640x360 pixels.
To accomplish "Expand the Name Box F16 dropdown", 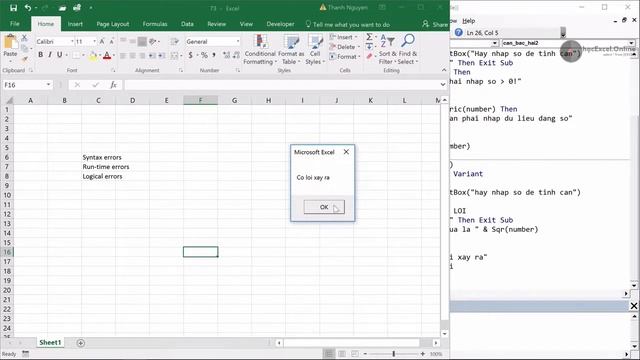I will (49, 84).
